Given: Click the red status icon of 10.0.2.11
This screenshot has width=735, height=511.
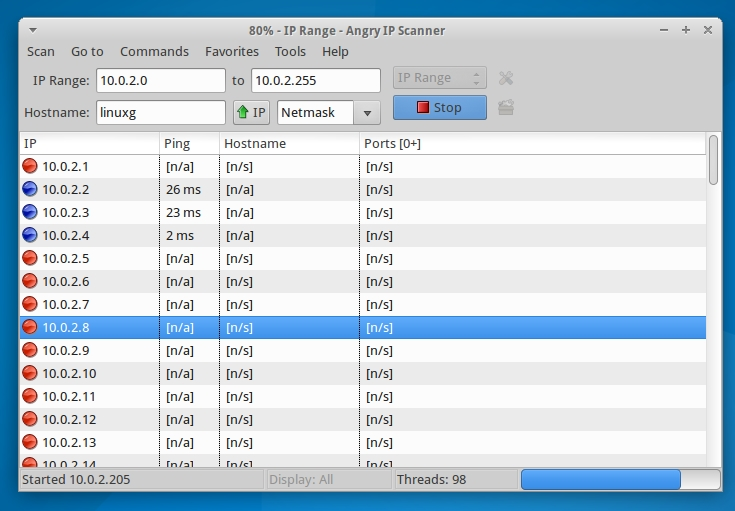Looking at the screenshot, I should (30, 396).
